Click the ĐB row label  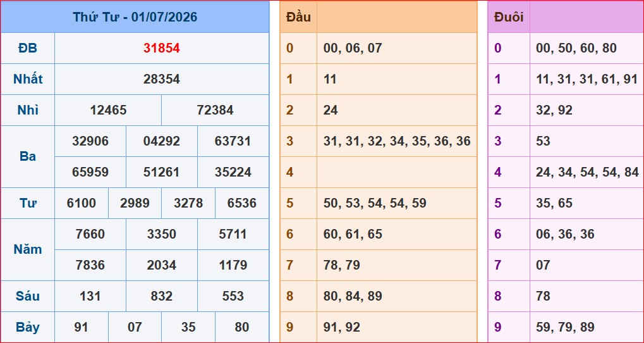pos(28,48)
